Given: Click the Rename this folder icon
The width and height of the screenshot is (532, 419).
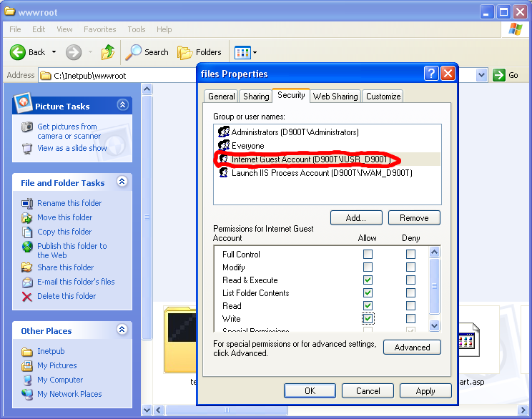Looking at the screenshot, I should click(x=27, y=203).
